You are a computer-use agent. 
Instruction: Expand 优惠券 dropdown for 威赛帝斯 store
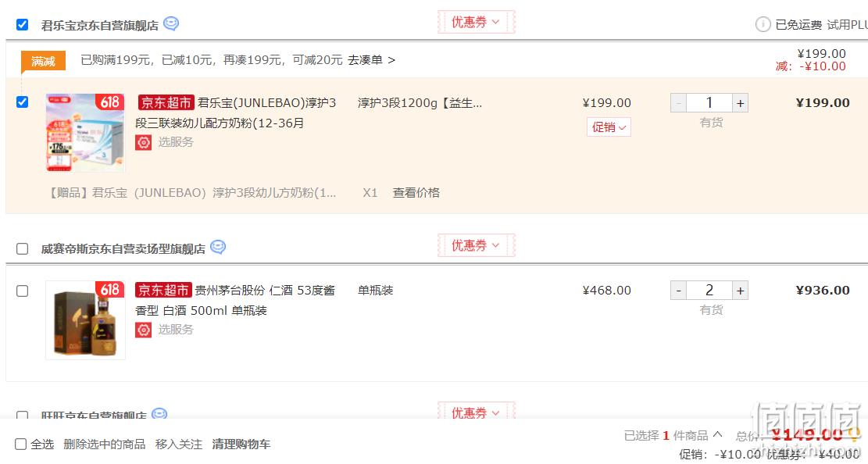click(x=476, y=245)
